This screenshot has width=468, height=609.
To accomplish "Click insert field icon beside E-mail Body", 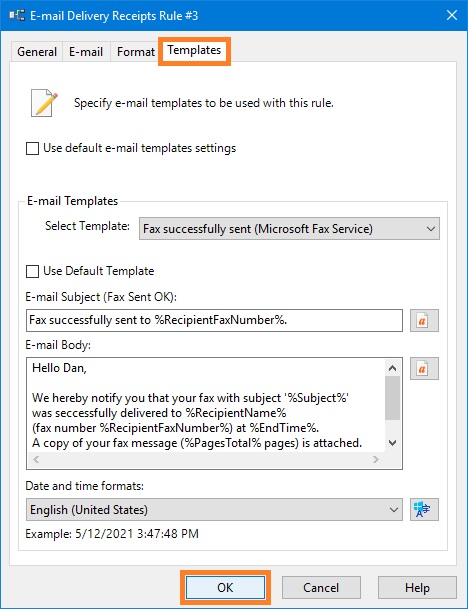I will [x=424, y=368].
